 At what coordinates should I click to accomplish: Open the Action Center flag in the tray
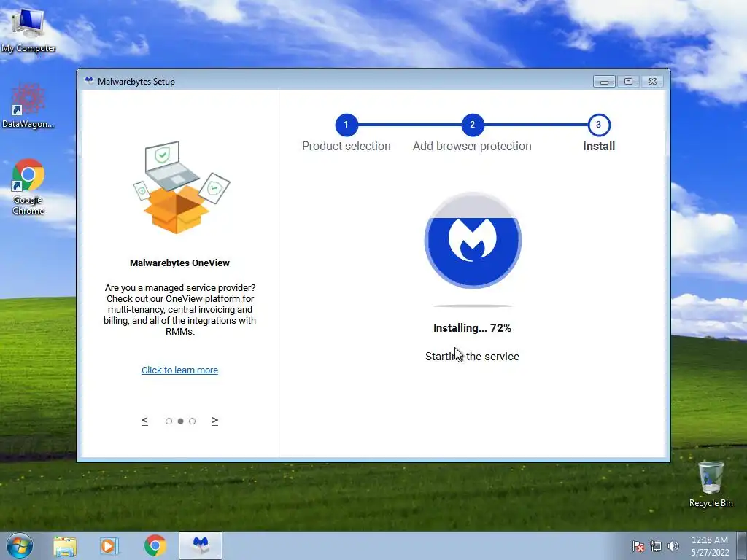click(x=638, y=546)
